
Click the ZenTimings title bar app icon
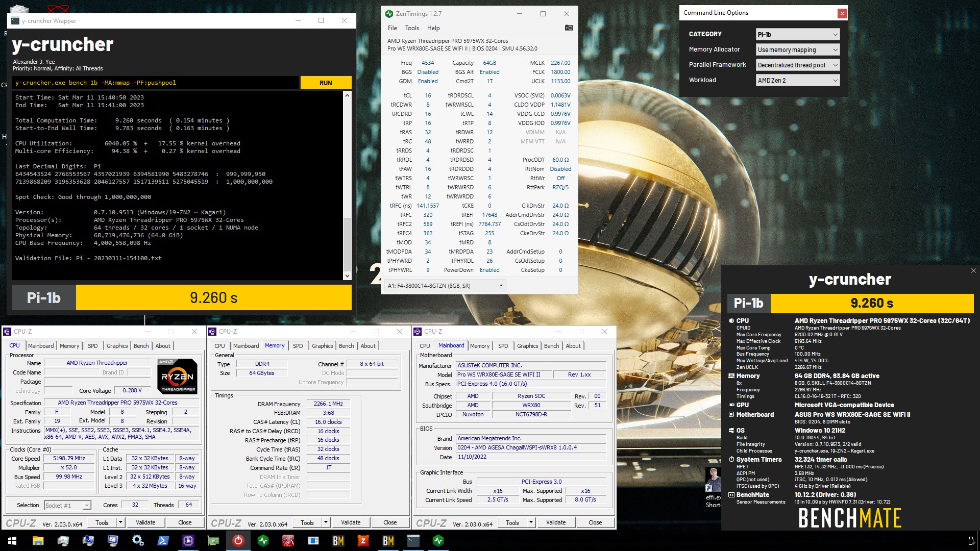pos(389,14)
